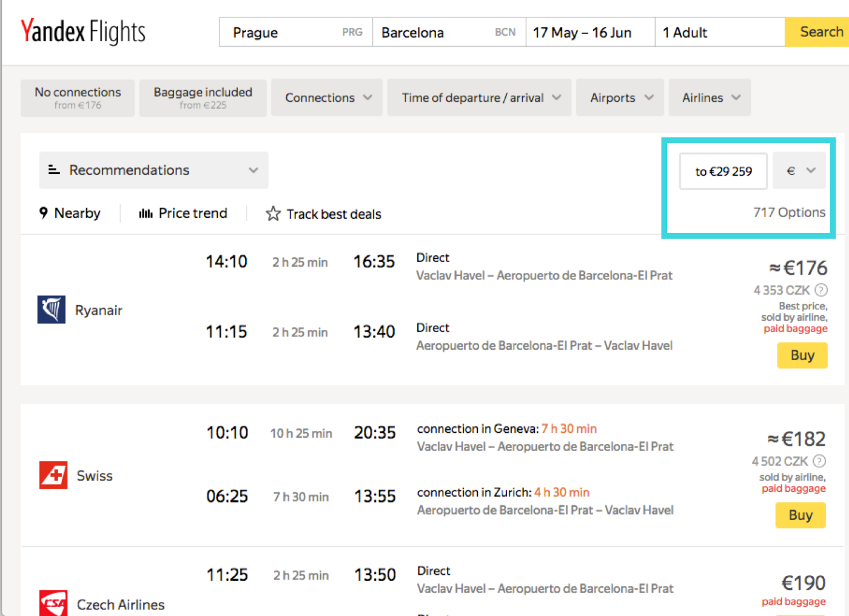
Task: Click the ≈€182 price
Action: click(796, 439)
